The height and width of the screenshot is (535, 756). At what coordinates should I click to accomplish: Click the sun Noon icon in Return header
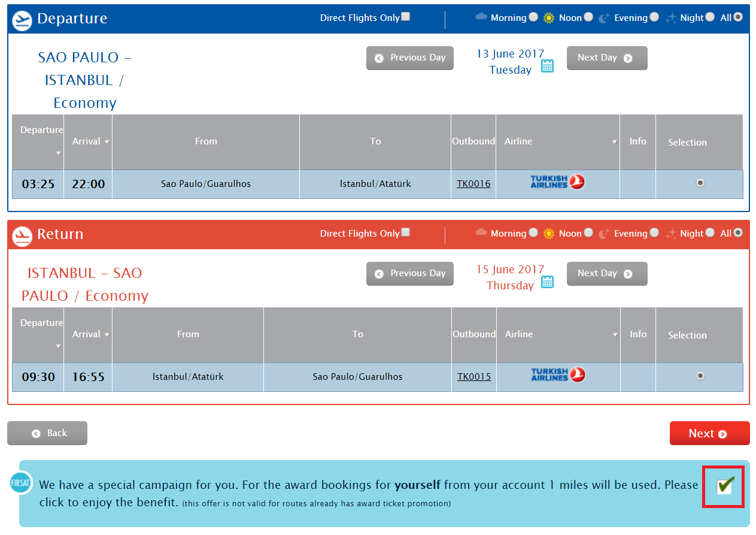549,234
